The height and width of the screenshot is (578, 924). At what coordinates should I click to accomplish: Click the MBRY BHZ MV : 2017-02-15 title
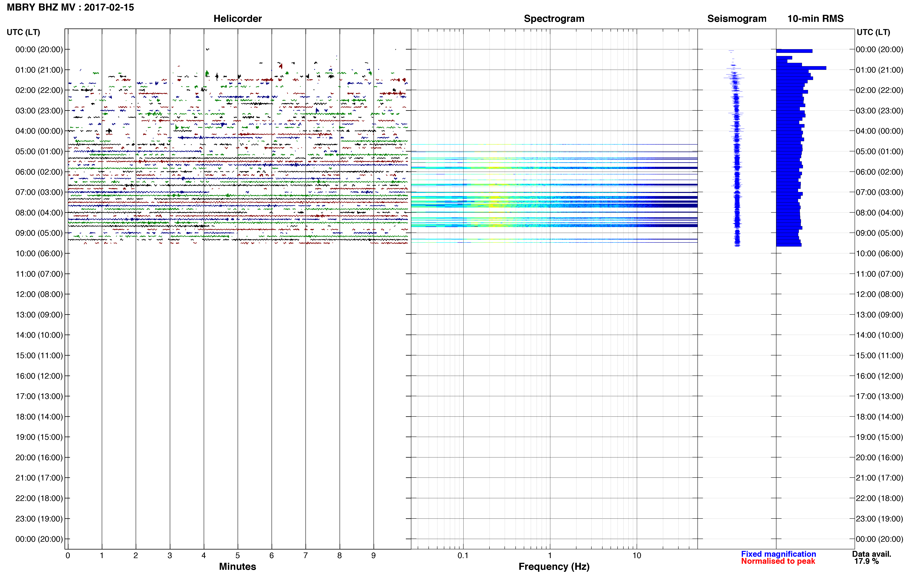click(x=70, y=7)
